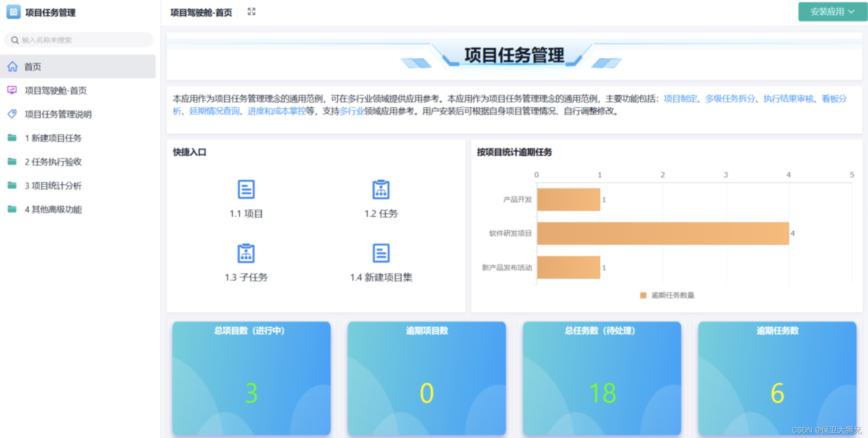The image size is (868, 438).
Task: Click the tag icon for 项目任务管理说明
Action: [12, 114]
